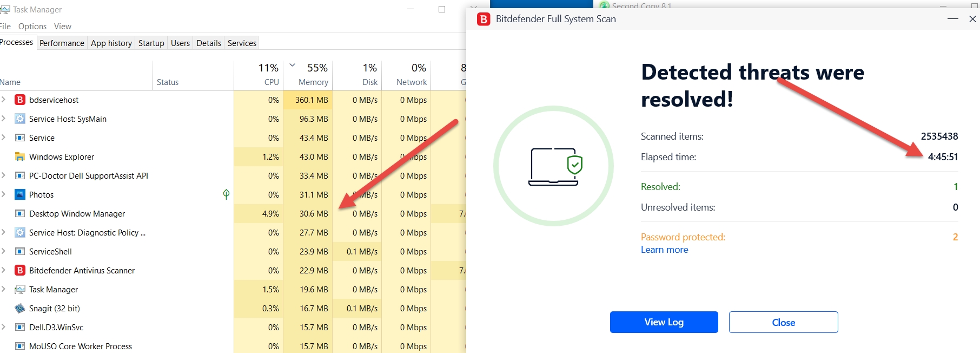Click the Service Host: SysMain gear icon
980x353 pixels.
[20, 119]
